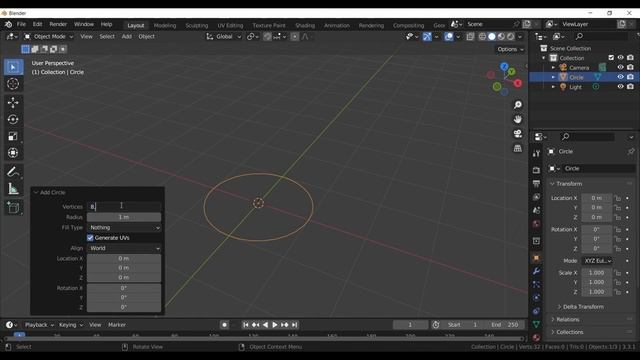Toggle Collection exclude checkbox in outliner
This screenshot has height=360, width=640.
tap(611, 58)
